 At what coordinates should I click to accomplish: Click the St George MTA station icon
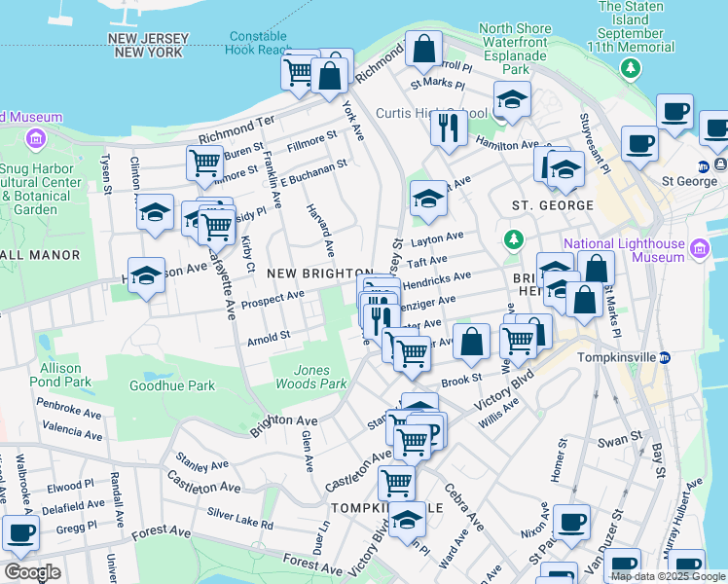(x=703, y=166)
